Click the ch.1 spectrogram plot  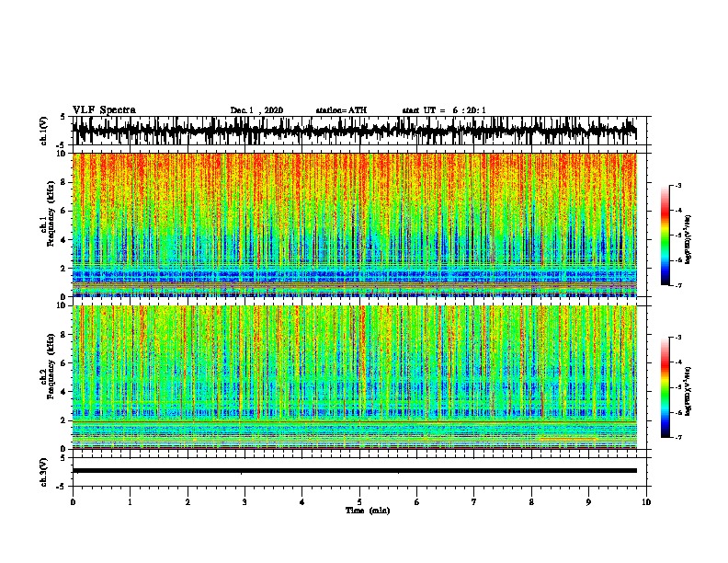pos(354,224)
